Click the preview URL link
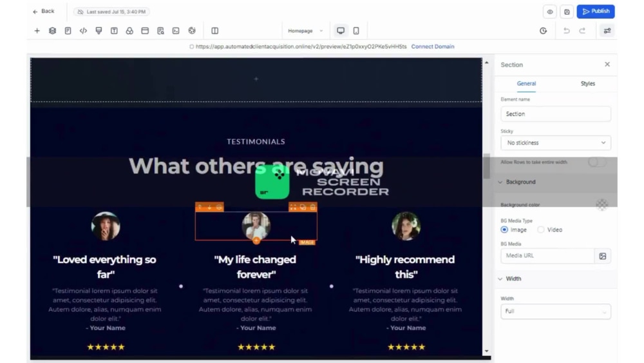Viewport: 644px width, 363px height. coord(301,46)
